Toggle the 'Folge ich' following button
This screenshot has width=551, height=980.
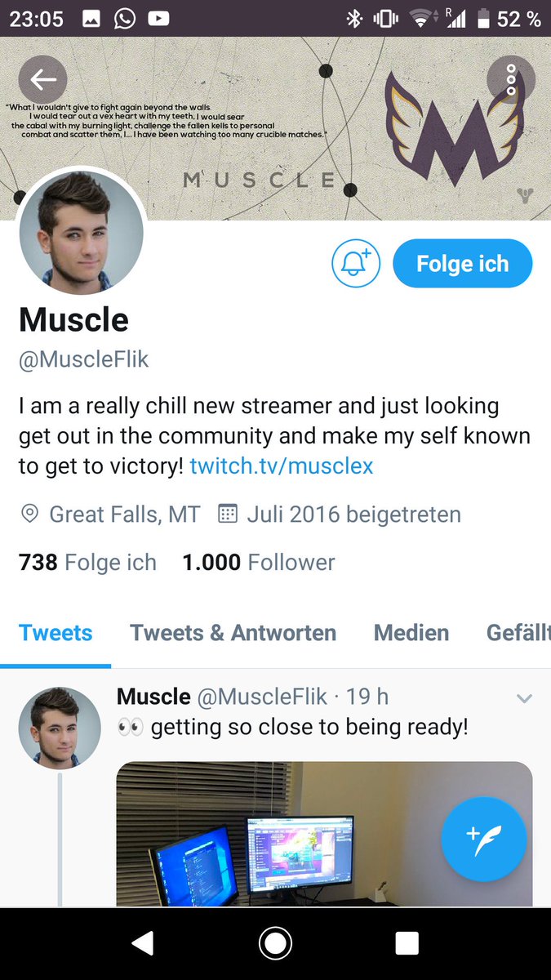(463, 264)
